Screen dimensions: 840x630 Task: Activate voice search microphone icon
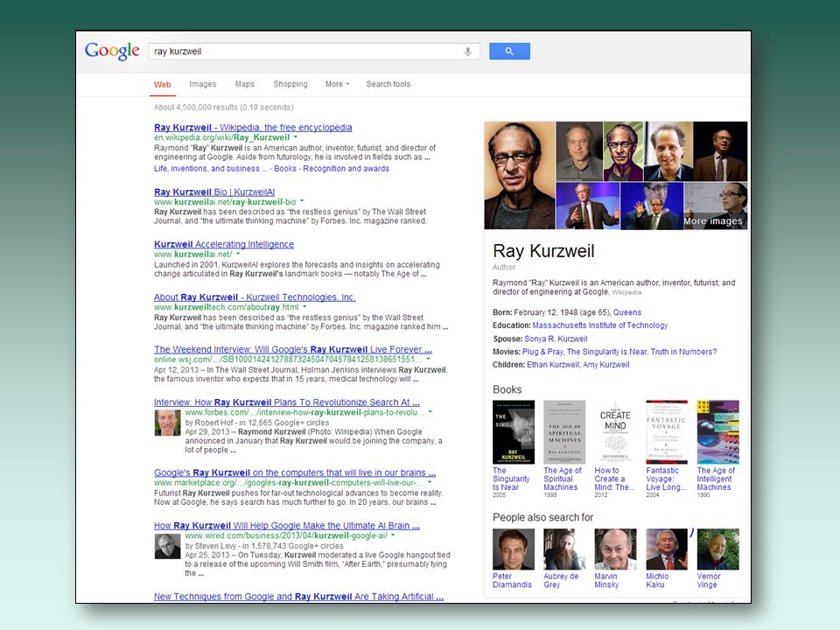(x=467, y=52)
